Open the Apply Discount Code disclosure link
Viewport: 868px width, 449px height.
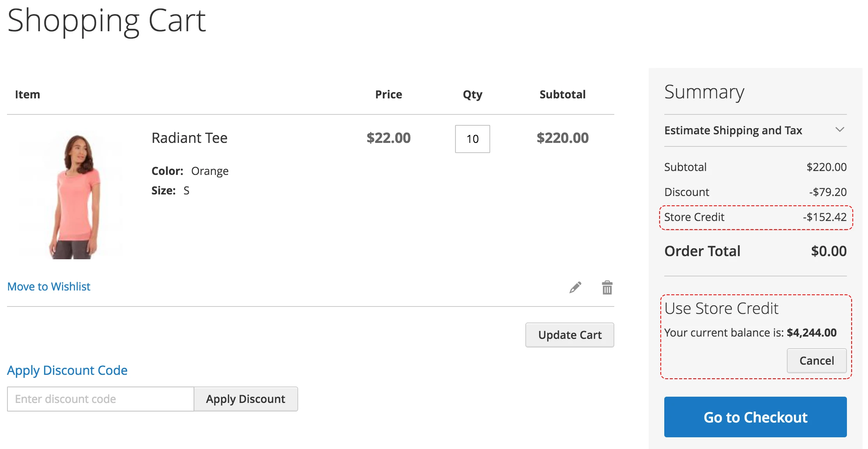click(67, 370)
